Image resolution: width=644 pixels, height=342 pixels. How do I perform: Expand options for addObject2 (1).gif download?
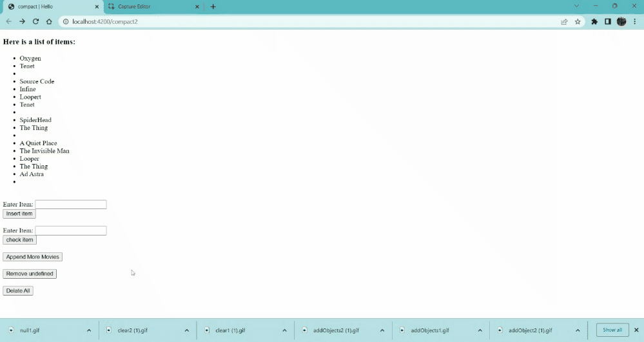coord(578,330)
